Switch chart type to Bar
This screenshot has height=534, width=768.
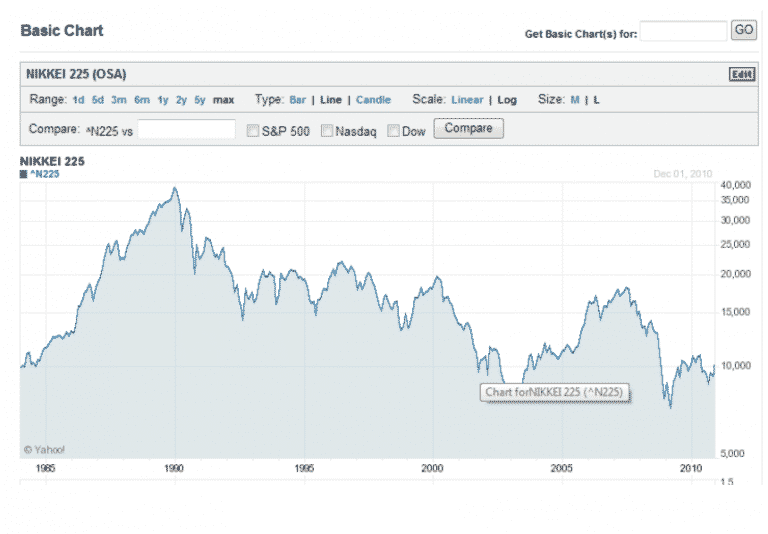[299, 100]
